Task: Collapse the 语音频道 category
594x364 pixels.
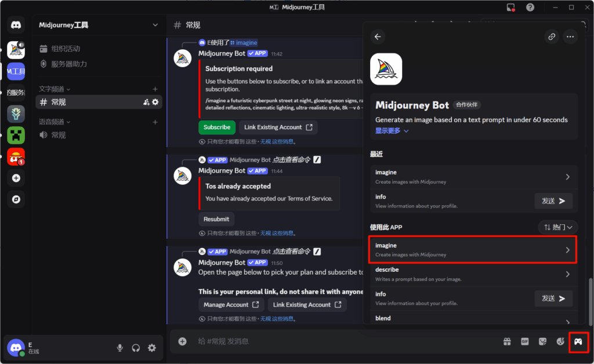Action: [54, 122]
